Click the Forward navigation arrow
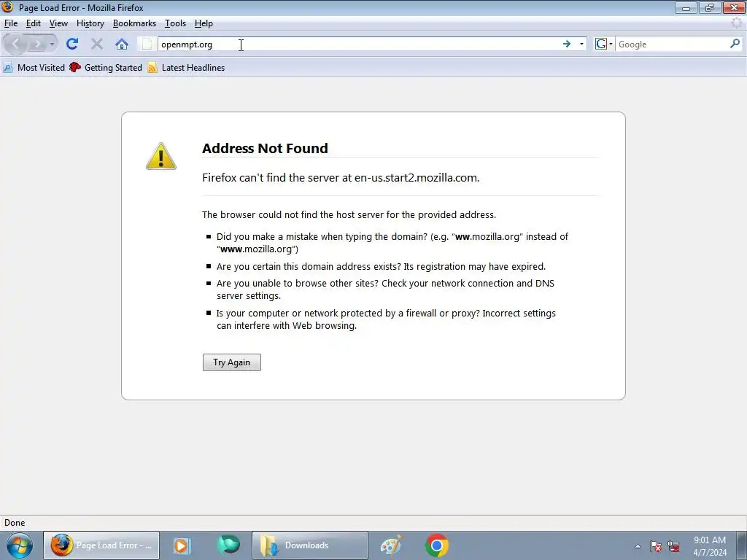 click(37, 44)
